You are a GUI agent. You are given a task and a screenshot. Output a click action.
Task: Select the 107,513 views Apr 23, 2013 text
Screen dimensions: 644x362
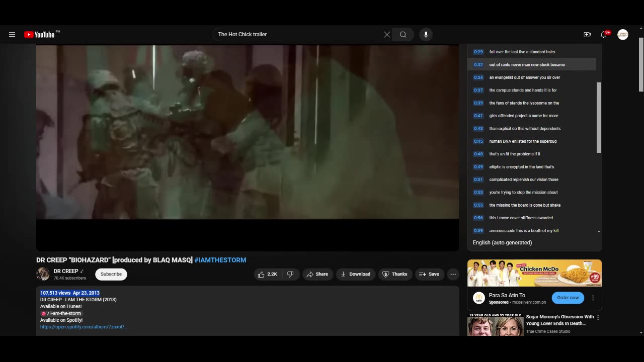pyautogui.click(x=70, y=293)
